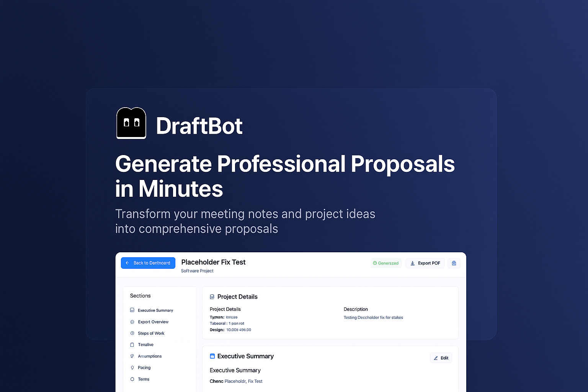The width and height of the screenshot is (588, 392).
Task: Select Terms in the Sections list
Action: 144,379
